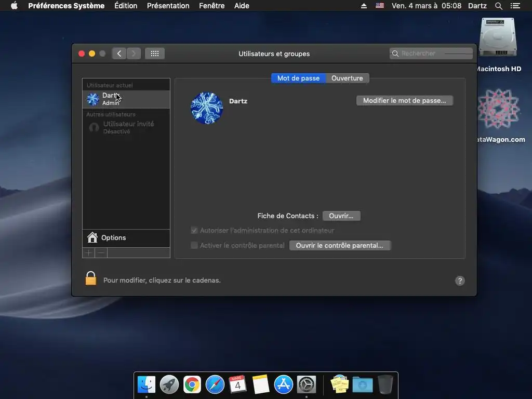This screenshot has height=399, width=532.
Task: Open Launchpad rocket icon in Dock
Action: pos(169,384)
